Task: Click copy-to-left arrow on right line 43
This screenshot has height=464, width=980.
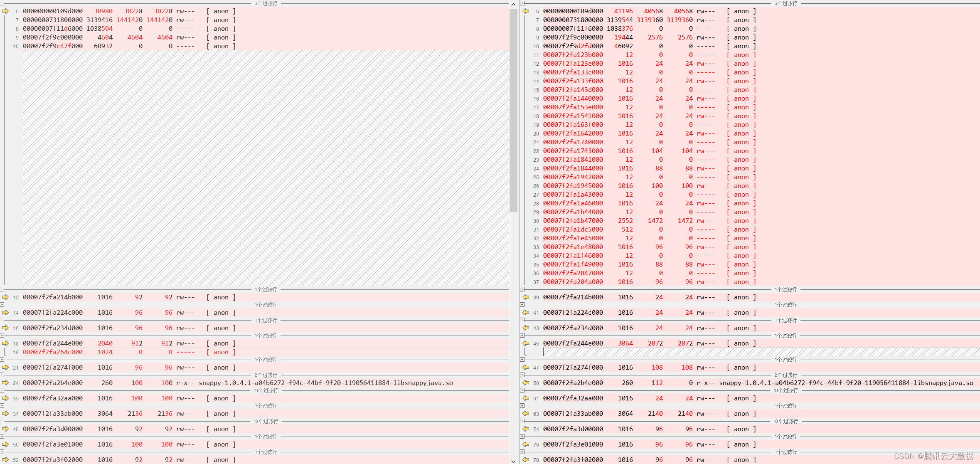Action: tap(526, 328)
